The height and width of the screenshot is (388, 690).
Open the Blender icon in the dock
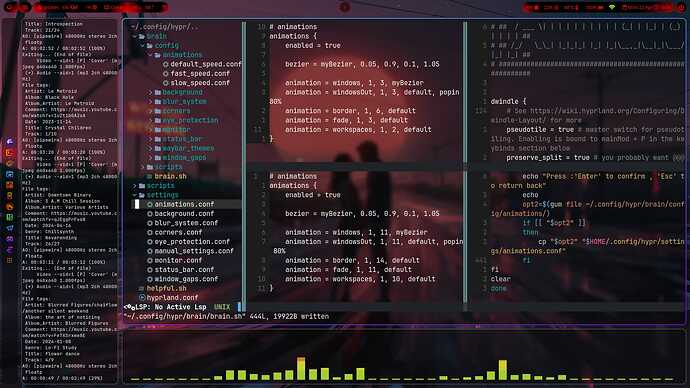coord(9,207)
